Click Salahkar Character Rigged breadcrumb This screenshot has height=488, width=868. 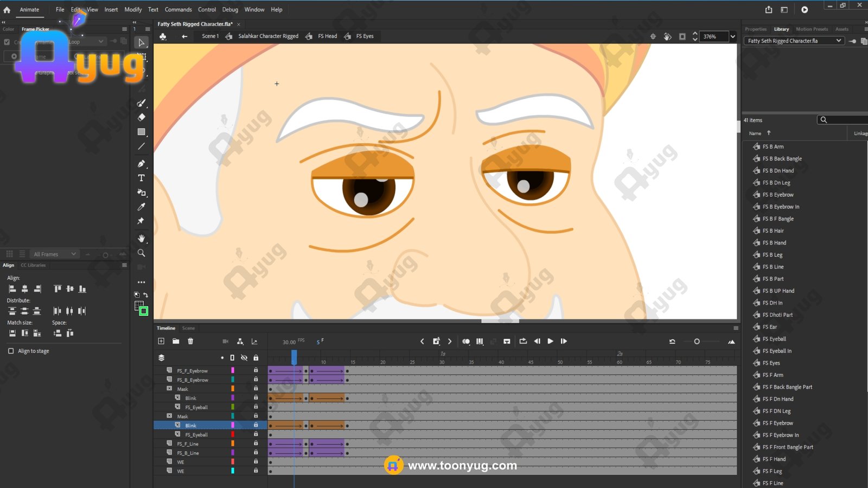click(x=269, y=36)
